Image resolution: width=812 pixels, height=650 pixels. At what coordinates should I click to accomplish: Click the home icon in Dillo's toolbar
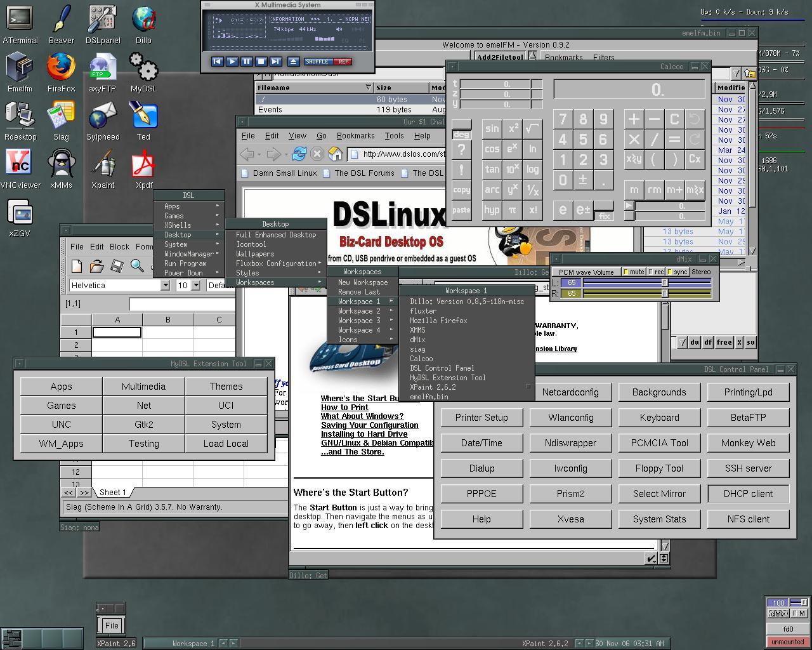click(x=336, y=154)
